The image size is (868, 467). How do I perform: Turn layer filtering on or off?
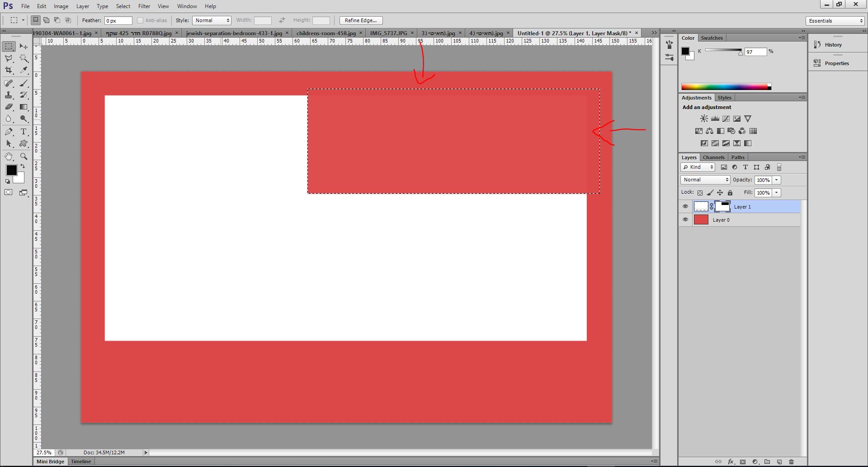tap(779, 167)
